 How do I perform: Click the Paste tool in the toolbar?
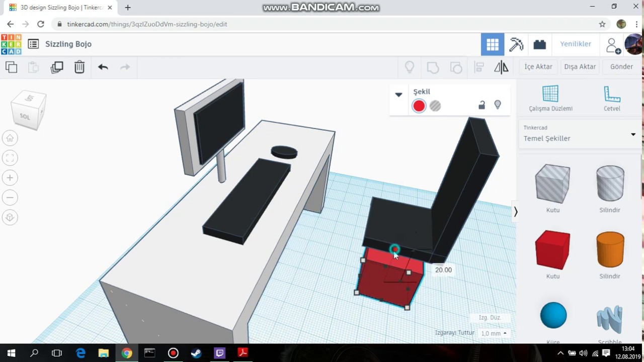[x=33, y=67]
